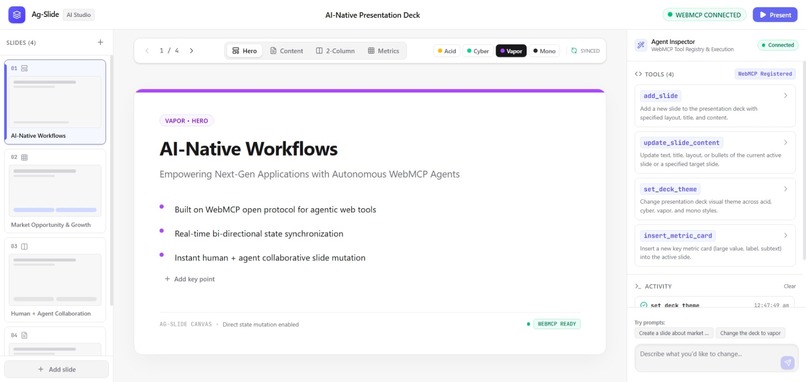This screenshot has height=382, width=806.
Task: Click the AI Studio label
Action: pos(78,15)
